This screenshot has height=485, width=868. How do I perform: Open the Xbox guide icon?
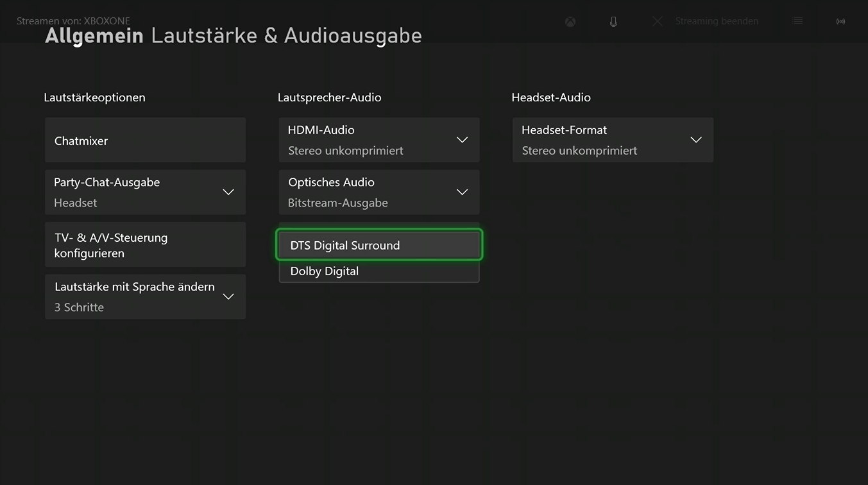point(570,21)
